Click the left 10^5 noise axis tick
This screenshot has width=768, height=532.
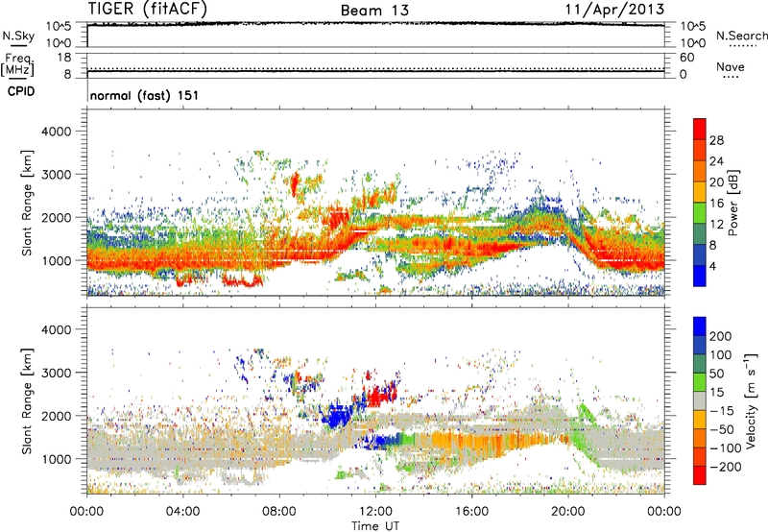click(59, 27)
